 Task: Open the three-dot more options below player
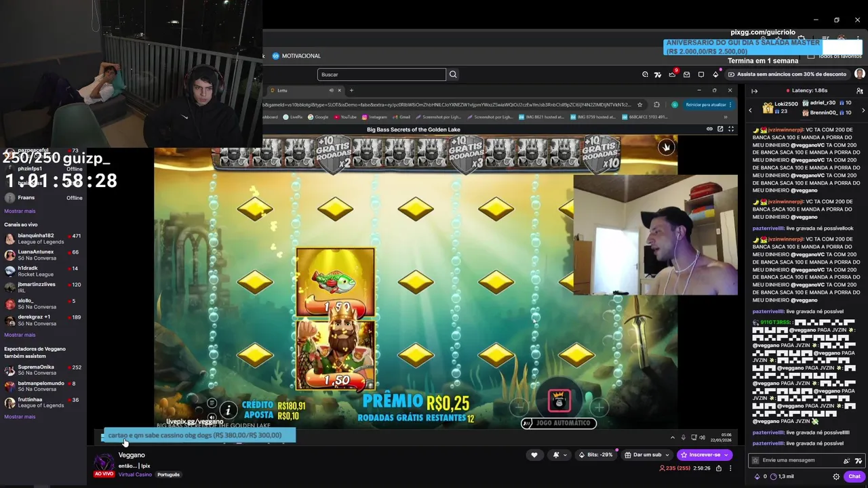(x=730, y=468)
